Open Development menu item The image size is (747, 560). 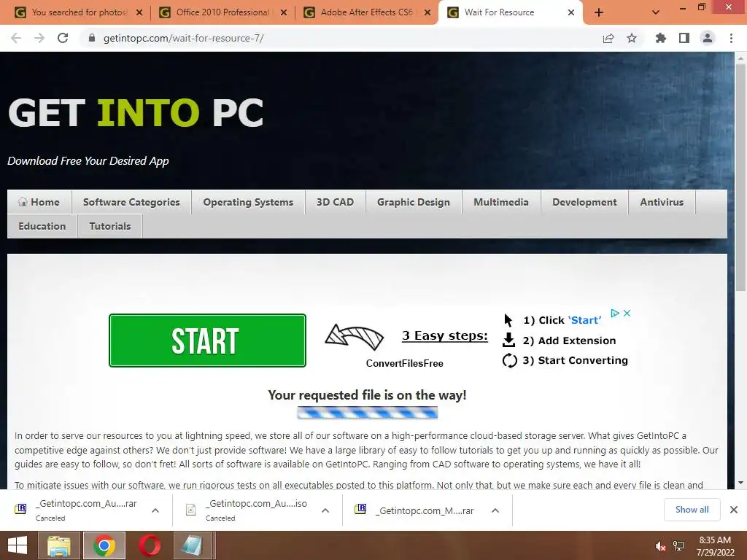click(584, 202)
